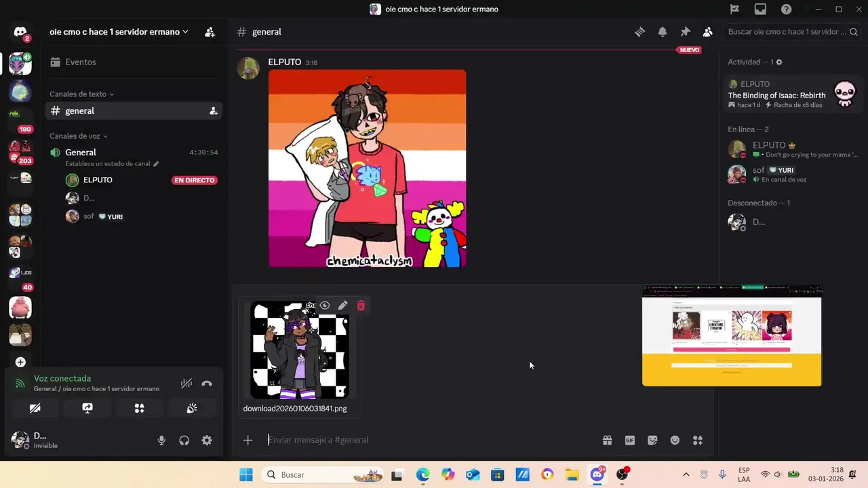Open the GIF picker

click(630, 441)
